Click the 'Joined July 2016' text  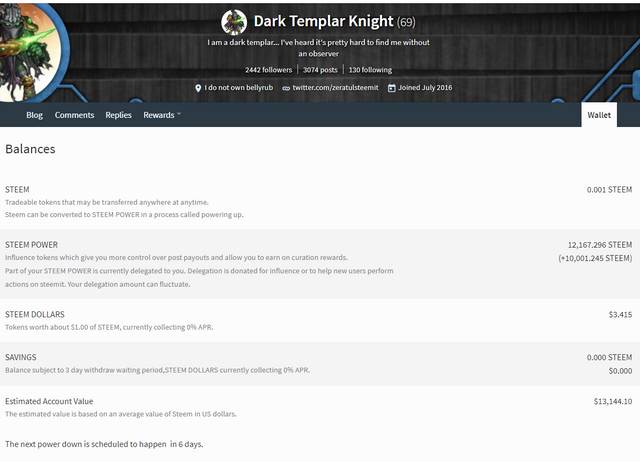coord(425,88)
